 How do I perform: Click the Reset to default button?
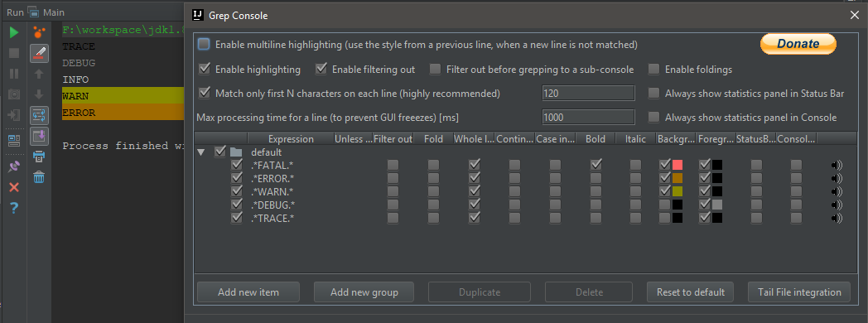690,292
